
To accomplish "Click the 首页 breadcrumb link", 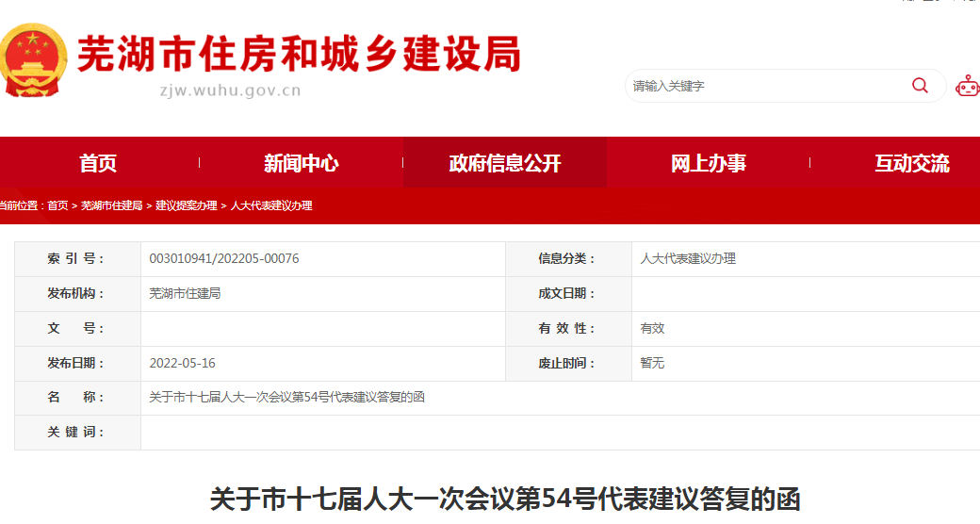I will pos(57,205).
